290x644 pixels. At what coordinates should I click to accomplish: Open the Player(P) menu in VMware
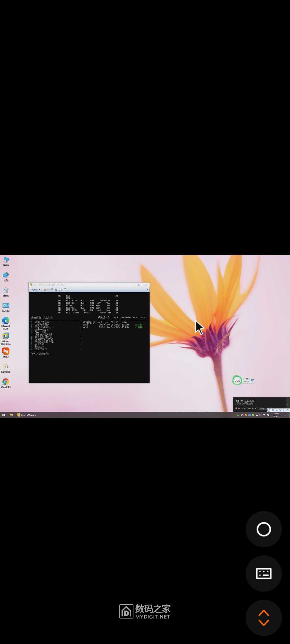click(x=35, y=290)
